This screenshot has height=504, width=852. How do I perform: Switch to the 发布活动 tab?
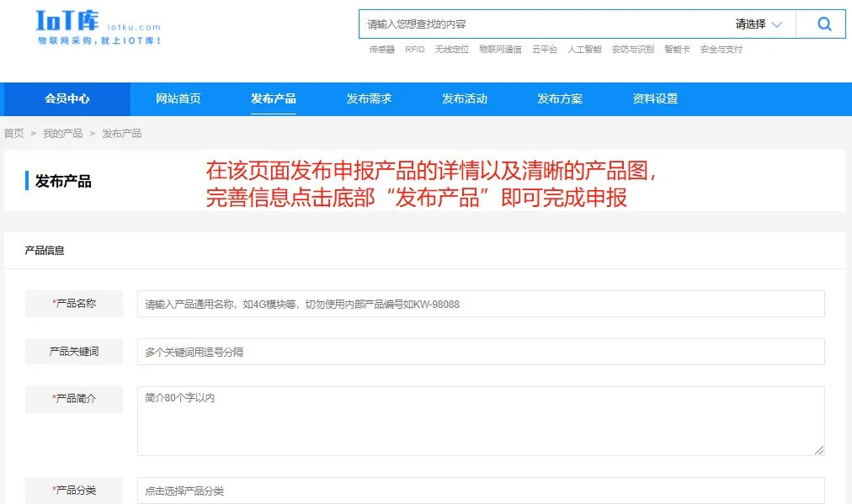(x=464, y=98)
